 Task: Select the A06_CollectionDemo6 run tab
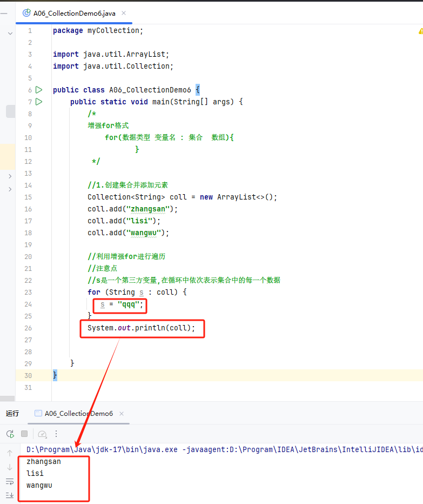click(79, 413)
